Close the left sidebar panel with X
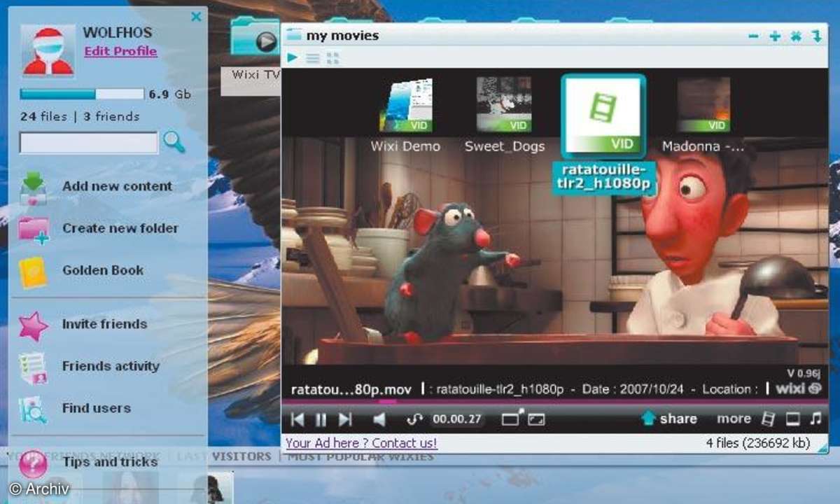Screen dimensions: 840x504 (196, 17)
